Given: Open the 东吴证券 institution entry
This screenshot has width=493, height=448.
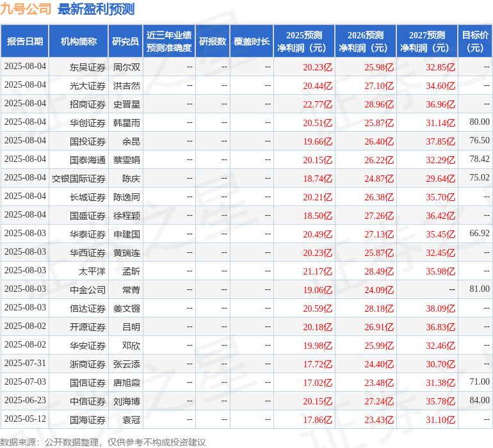Looking at the screenshot, I should click(x=88, y=67).
